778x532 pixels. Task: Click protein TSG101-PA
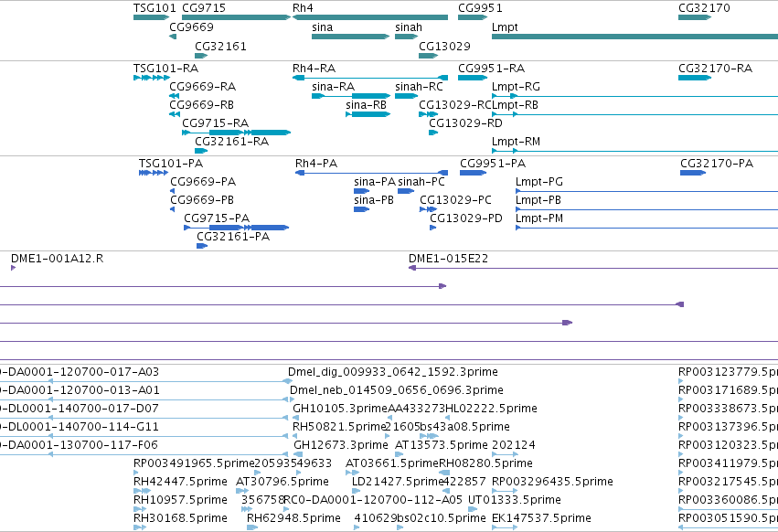[171, 164]
